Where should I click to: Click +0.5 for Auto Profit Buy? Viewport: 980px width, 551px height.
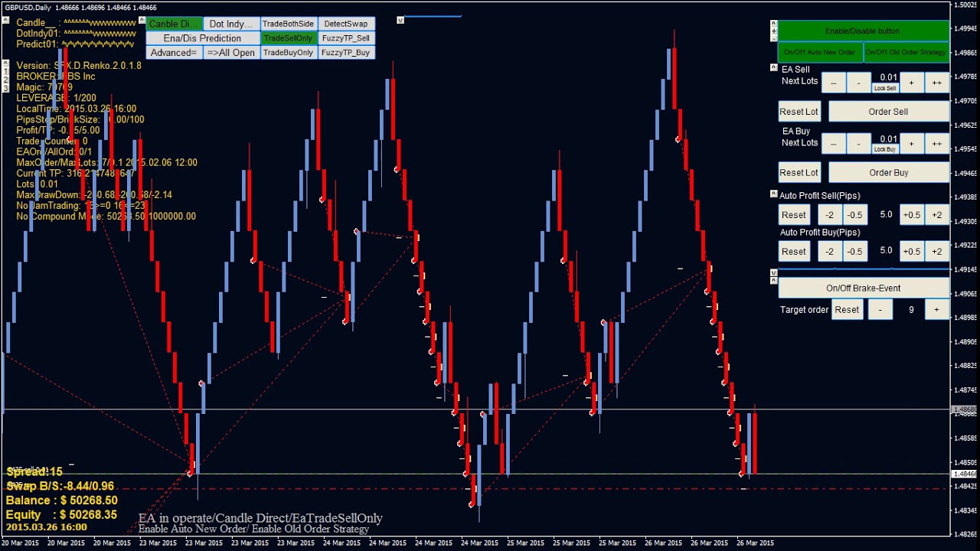pos(911,252)
